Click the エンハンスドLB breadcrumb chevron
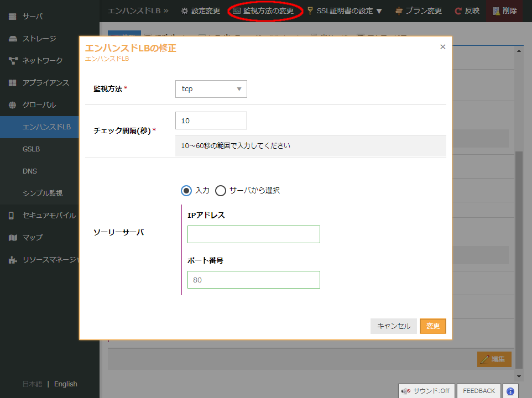532x398 pixels. tap(165, 11)
